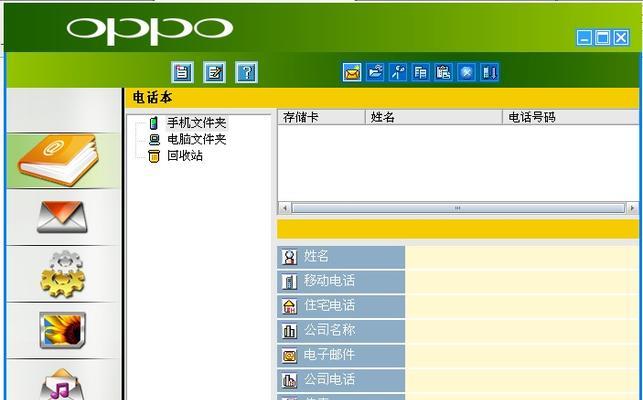Click the 电子邮件 value field
The height and width of the screenshot is (400, 643).
tap(522, 355)
